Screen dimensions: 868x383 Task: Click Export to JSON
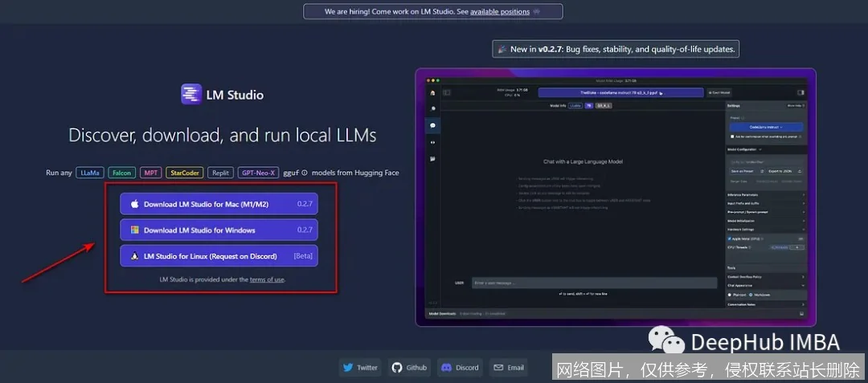pyautogui.click(x=785, y=171)
